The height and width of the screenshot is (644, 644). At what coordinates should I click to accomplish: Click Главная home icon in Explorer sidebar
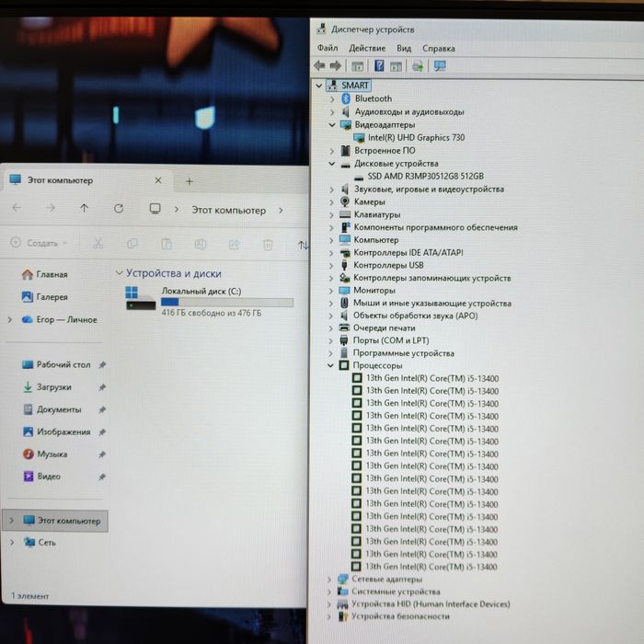(28, 274)
